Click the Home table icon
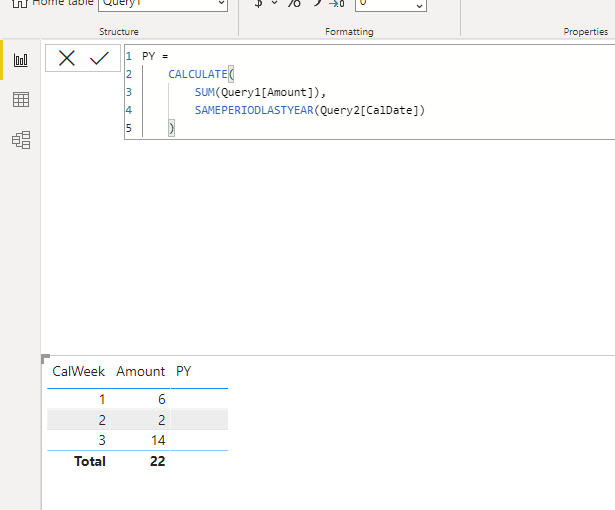The height and width of the screenshot is (510, 615). tap(20, 3)
